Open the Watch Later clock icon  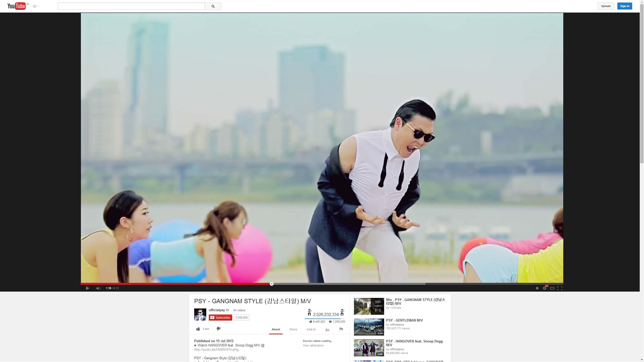click(x=537, y=288)
